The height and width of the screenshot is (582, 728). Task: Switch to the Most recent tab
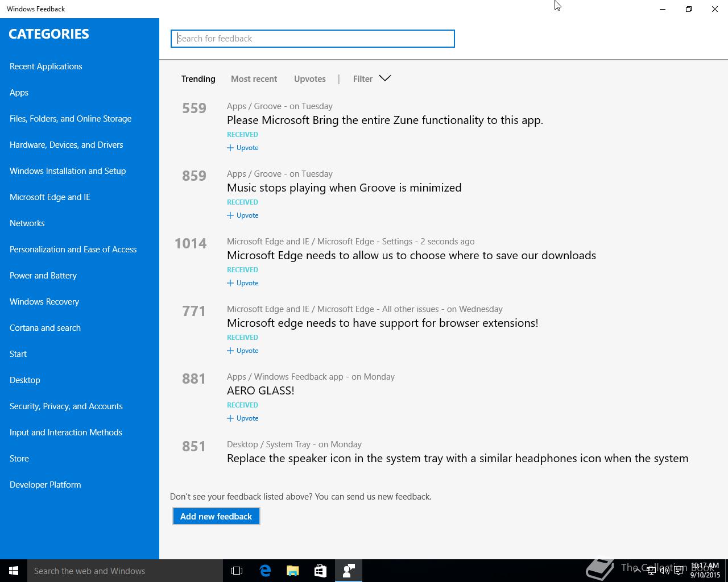coord(254,79)
